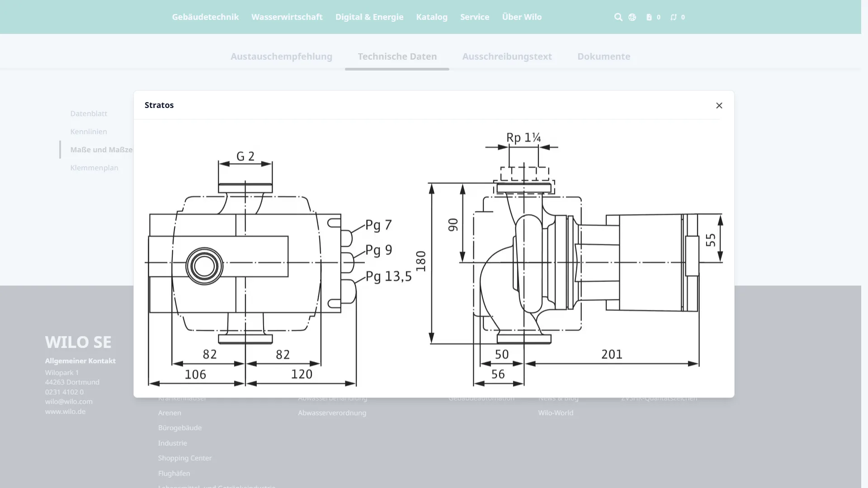Open the Über Wilo menu

(x=522, y=17)
